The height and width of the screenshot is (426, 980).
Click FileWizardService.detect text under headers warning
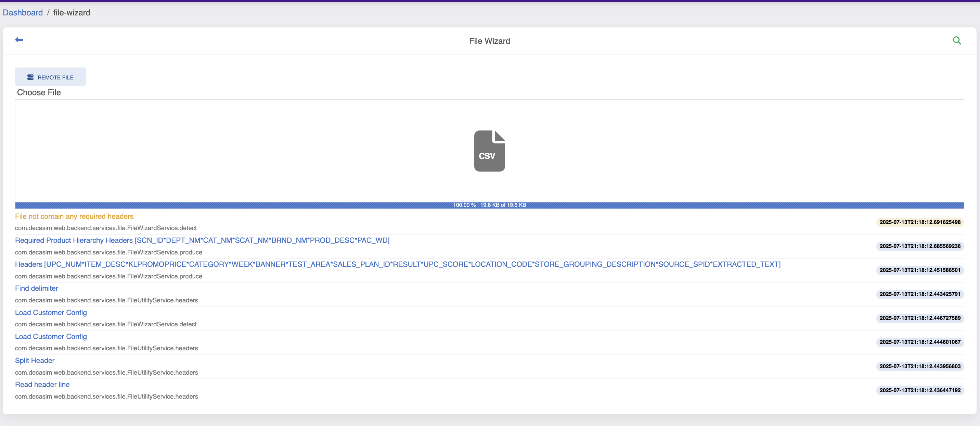106,228
